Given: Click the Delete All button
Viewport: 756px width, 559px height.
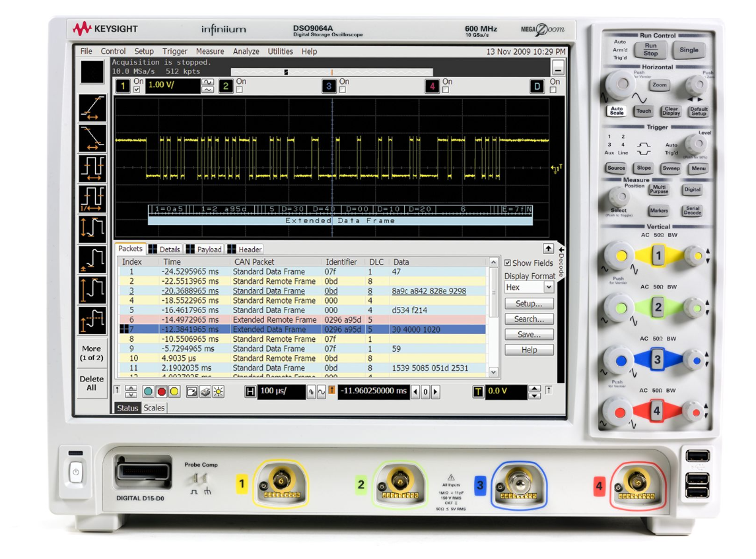Looking at the screenshot, I should 92,384.
